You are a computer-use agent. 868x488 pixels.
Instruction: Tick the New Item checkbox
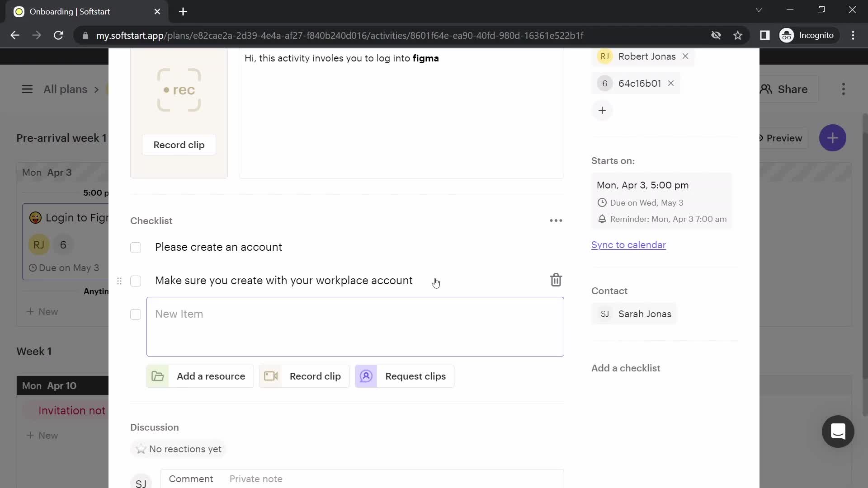click(136, 314)
